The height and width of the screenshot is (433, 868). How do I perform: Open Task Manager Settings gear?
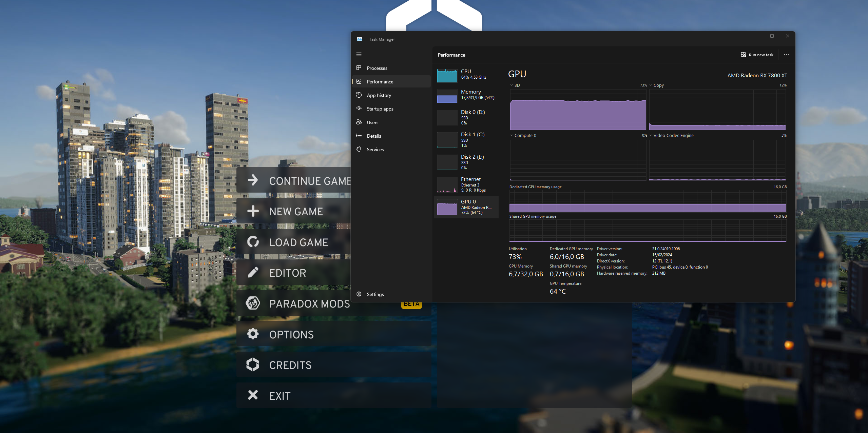(x=359, y=294)
